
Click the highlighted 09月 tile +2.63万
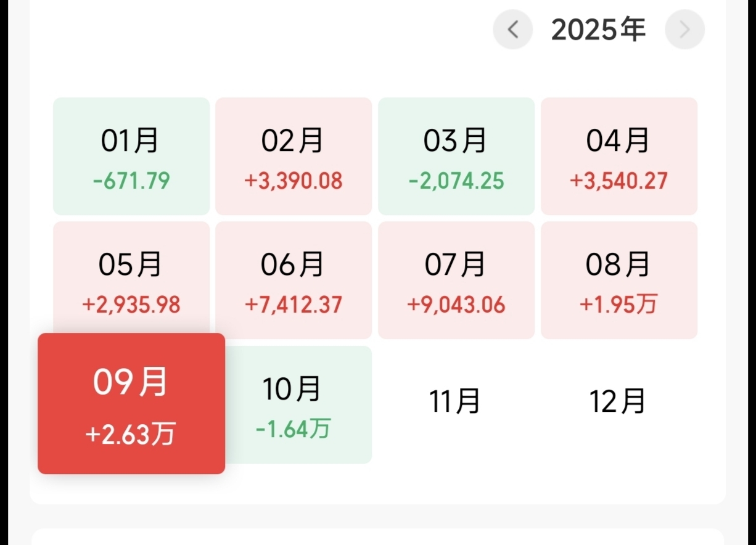click(x=131, y=403)
